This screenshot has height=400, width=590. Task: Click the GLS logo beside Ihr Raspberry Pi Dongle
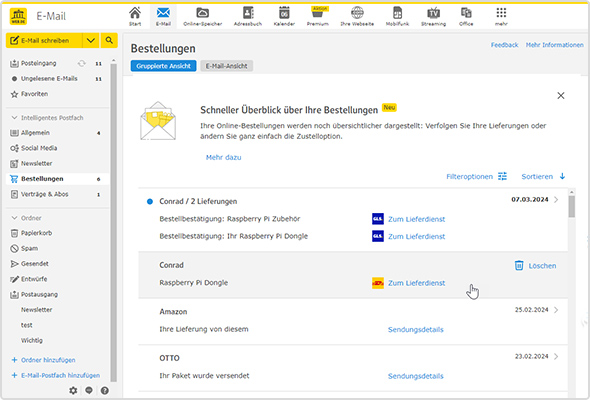[378, 236]
